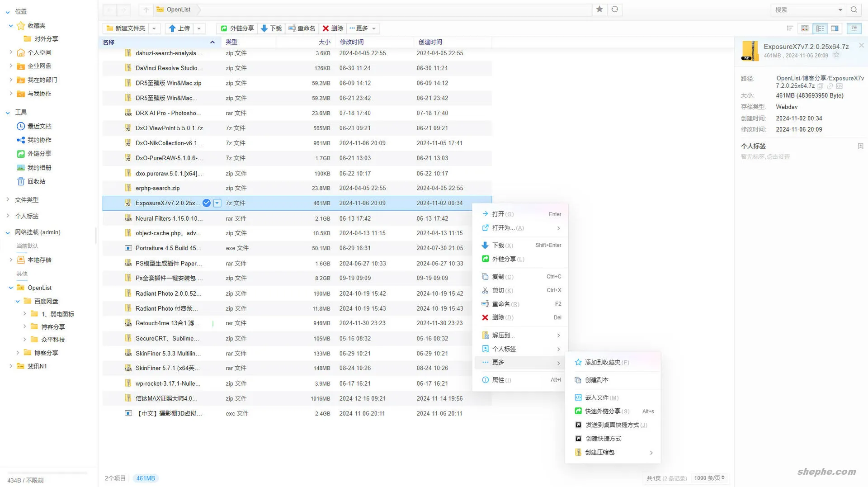
Task: Open the sort order icon
Action: click(790, 28)
